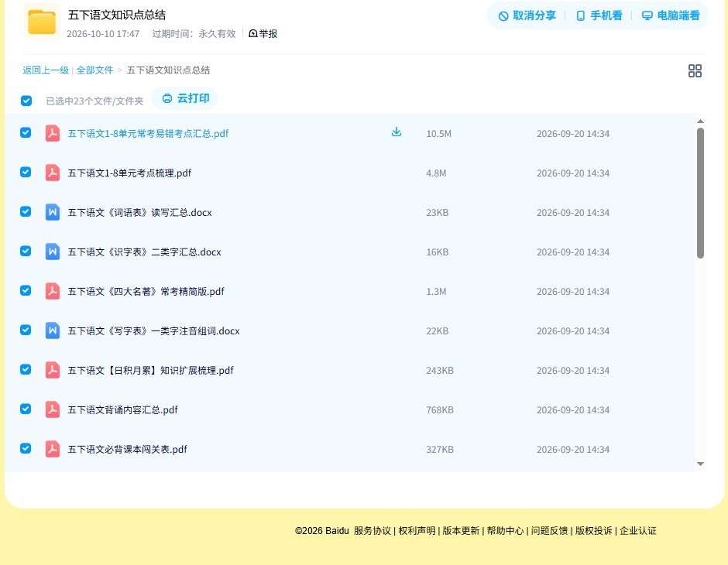This screenshot has width=728, height=565.
Task: Open 服务协议 footer link
Action: [x=373, y=531]
